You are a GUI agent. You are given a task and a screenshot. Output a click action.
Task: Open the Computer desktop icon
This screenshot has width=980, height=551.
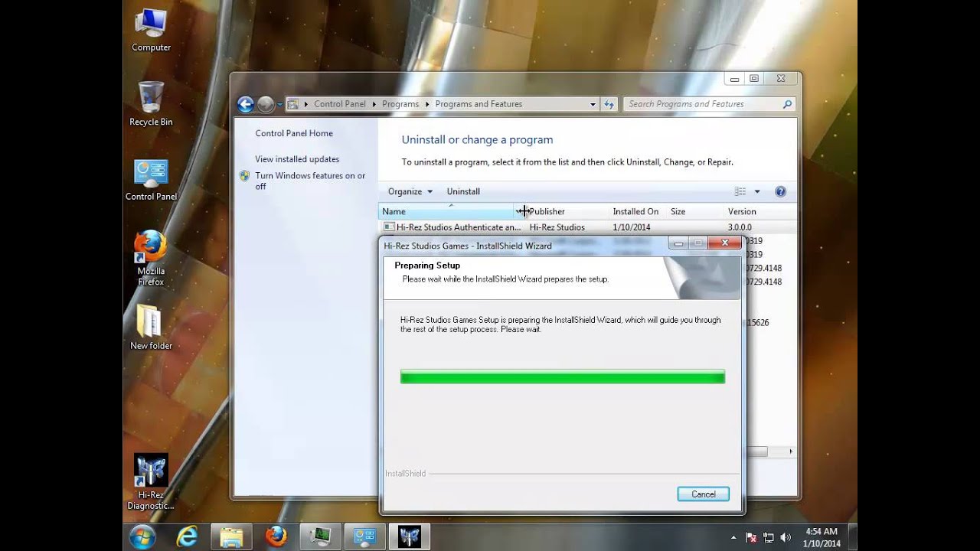151,31
